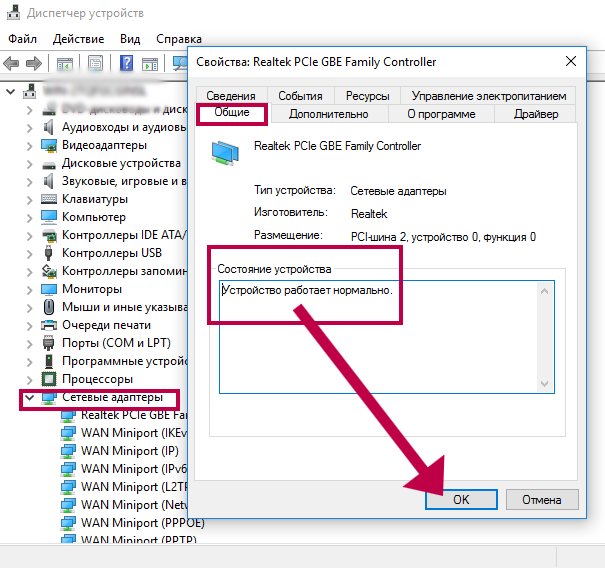Click the blue question mark Help toolbar icon
605x568 pixels.
coord(127,63)
